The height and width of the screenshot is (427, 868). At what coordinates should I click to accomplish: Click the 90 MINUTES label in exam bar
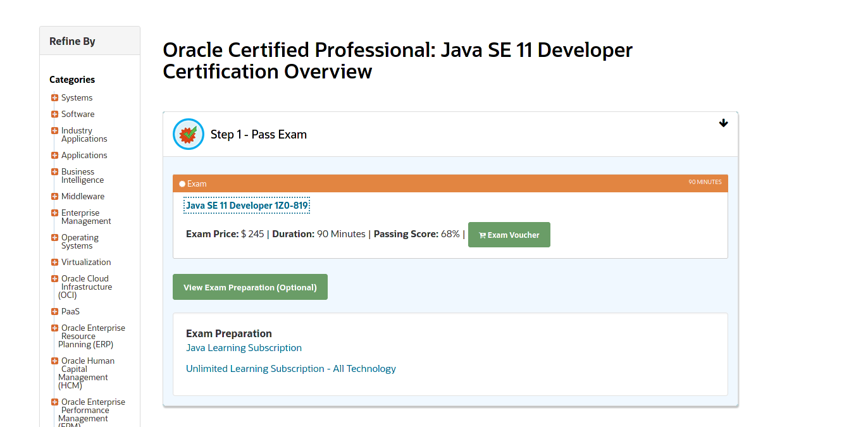[x=705, y=182]
